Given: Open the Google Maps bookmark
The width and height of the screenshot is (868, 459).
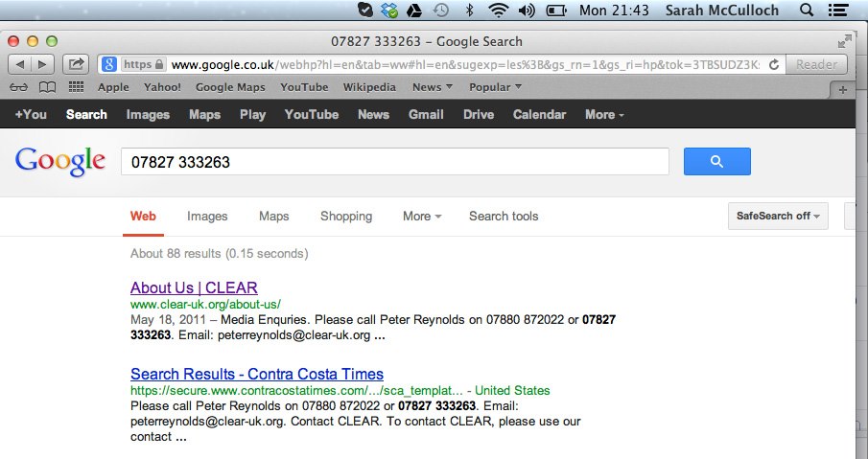Looking at the screenshot, I should point(230,87).
